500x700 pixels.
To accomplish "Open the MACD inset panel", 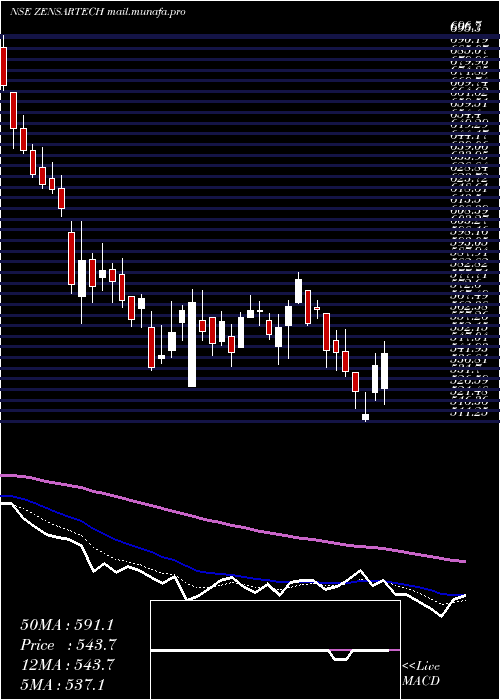I will (x=275, y=650).
